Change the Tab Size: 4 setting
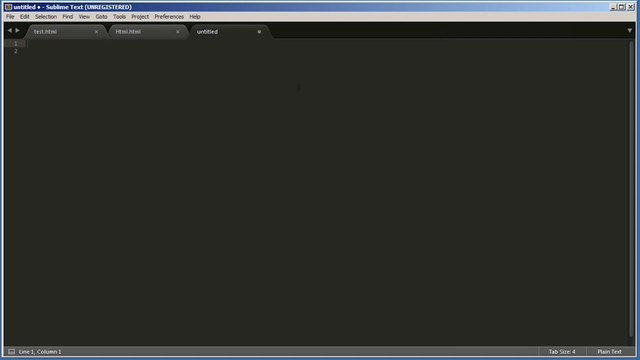Viewport: 640px width, 360px height. point(562,351)
